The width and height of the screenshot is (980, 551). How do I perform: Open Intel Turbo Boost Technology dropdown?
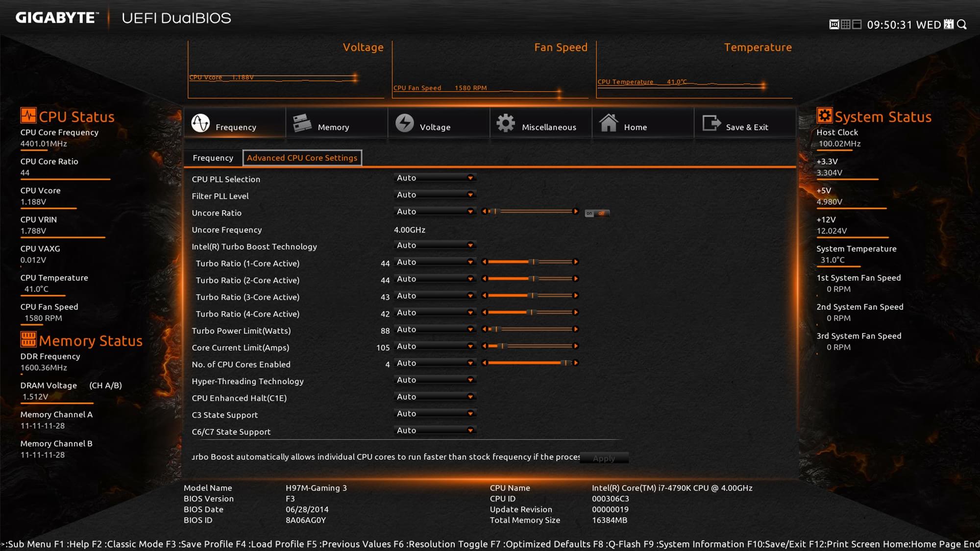pyautogui.click(x=435, y=245)
